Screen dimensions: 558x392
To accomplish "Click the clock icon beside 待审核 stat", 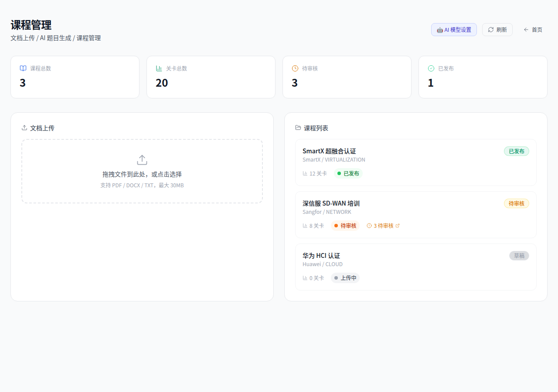I will point(295,68).
